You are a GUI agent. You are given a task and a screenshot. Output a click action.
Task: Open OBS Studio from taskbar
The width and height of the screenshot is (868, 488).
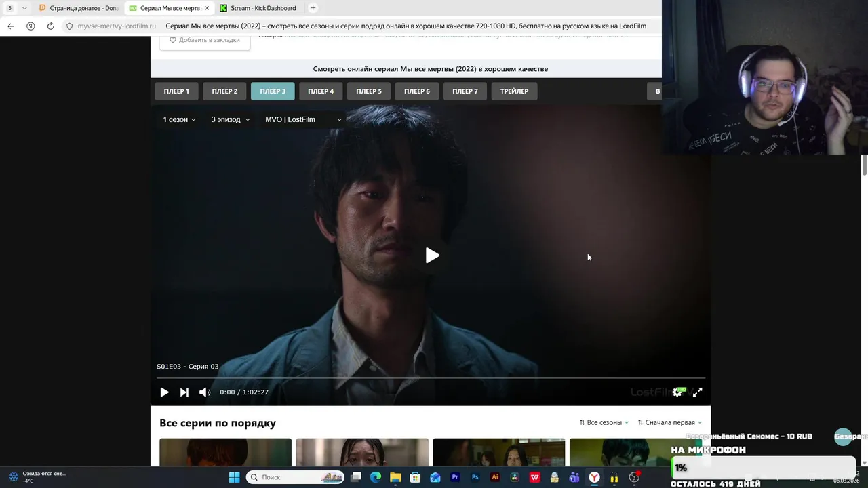(634, 477)
